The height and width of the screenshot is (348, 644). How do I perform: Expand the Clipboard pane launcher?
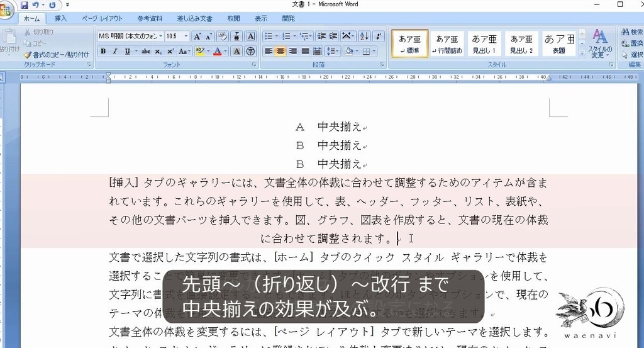click(89, 65)
